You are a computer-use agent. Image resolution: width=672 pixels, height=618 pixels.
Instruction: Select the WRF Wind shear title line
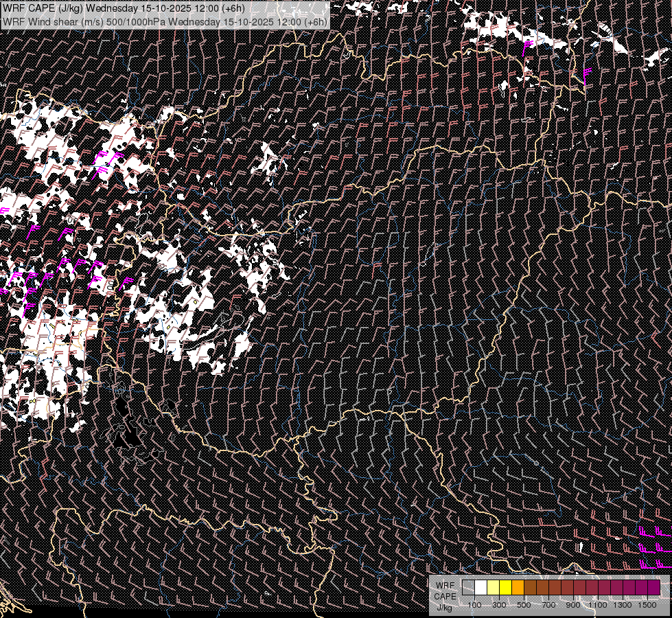click(x=165, y=21)
